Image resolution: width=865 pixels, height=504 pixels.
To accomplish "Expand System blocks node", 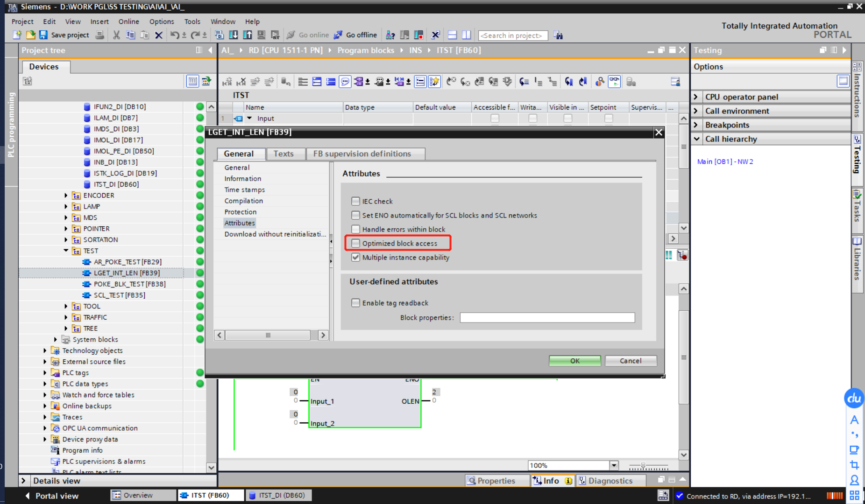I will pos(55,339).
